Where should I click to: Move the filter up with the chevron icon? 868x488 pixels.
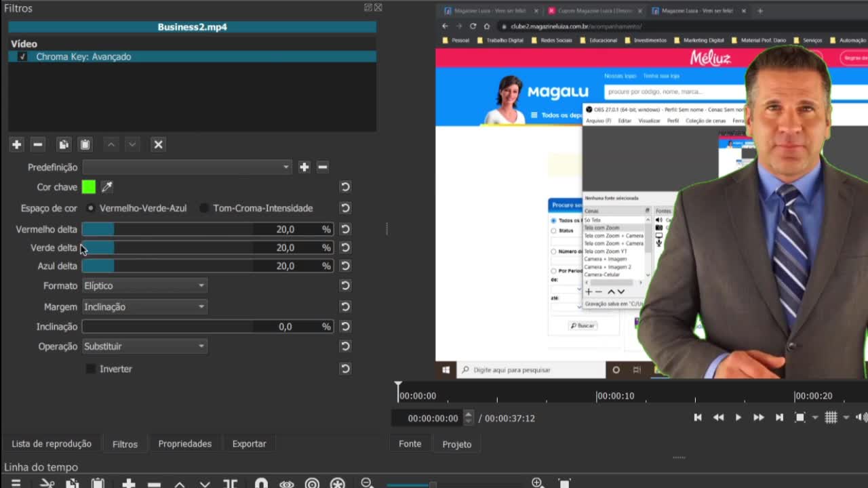tap(111, 144)
